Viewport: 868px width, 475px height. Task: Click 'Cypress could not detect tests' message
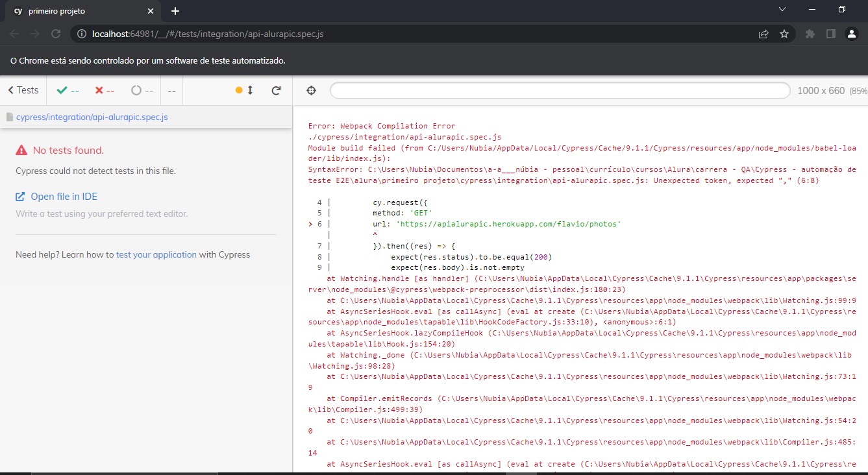click(95, 171)
